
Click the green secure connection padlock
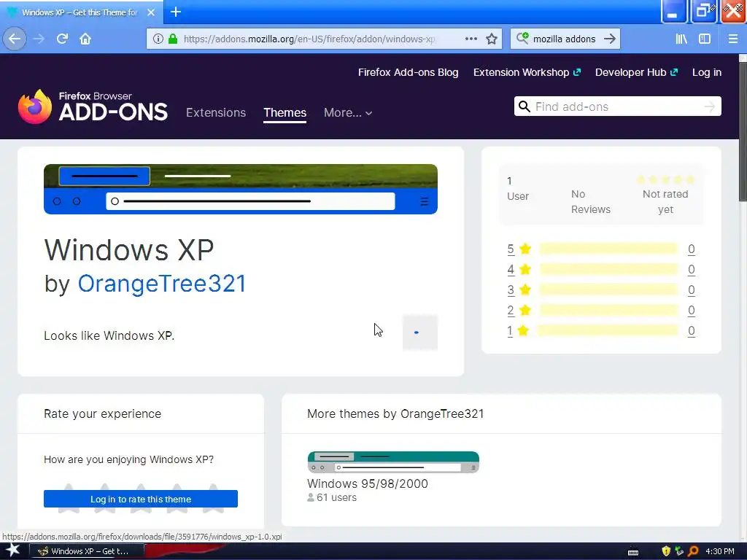click(173, 39)
